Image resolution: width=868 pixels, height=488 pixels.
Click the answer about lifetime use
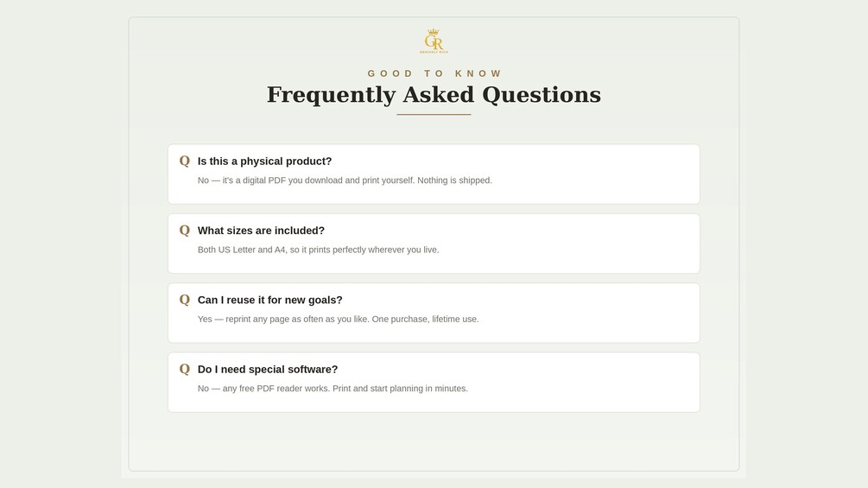[339, 320]
